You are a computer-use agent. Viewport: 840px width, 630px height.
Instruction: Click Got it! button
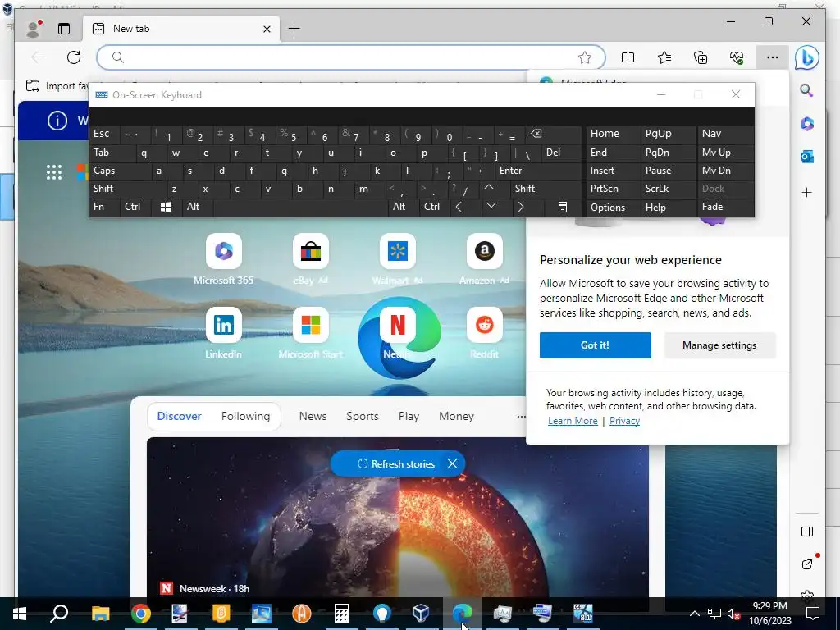(x=596, y=345)
